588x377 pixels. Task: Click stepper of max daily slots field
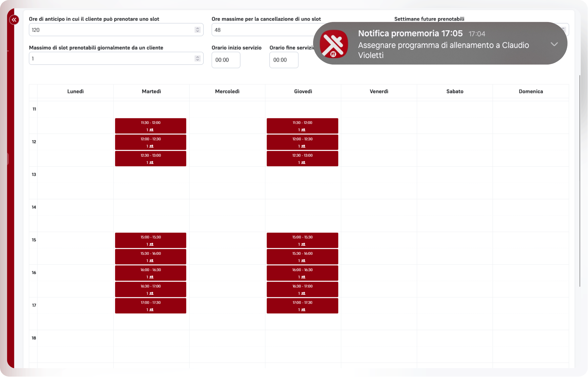(197, 59)
